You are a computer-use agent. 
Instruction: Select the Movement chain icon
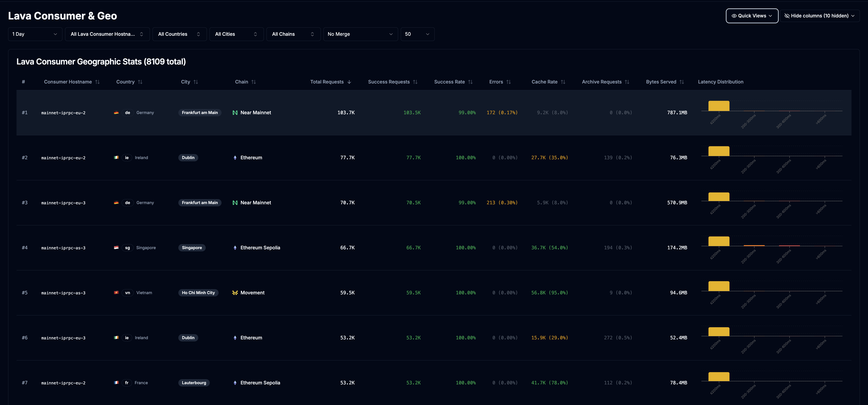[x=235, y=293]
